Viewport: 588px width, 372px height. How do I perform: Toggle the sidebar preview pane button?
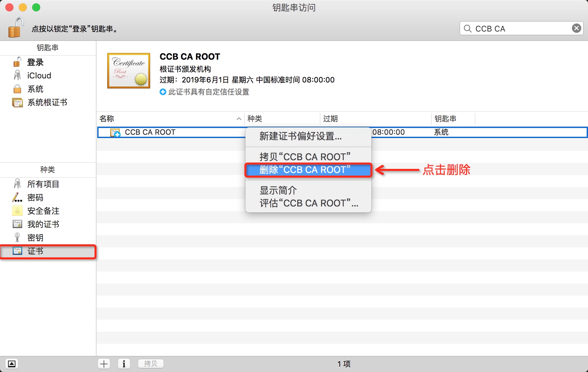point(12,364)
